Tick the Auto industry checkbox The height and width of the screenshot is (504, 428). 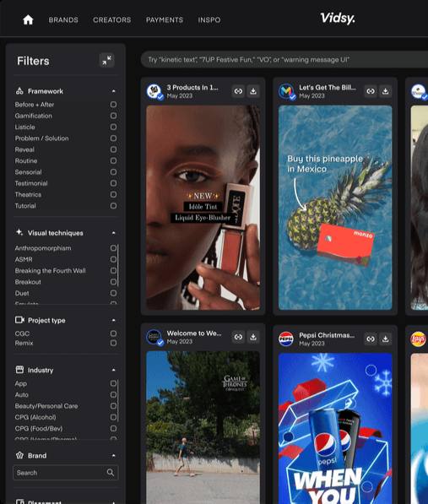tap(113, 394)
